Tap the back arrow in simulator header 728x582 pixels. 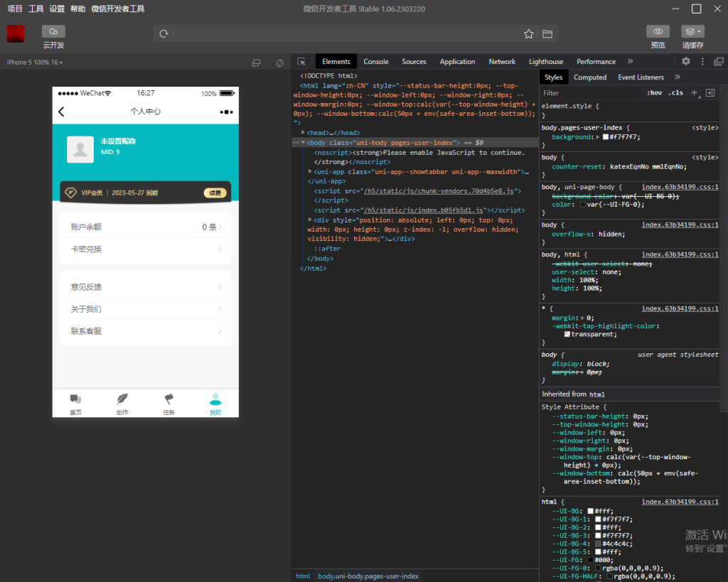(61, 112)
